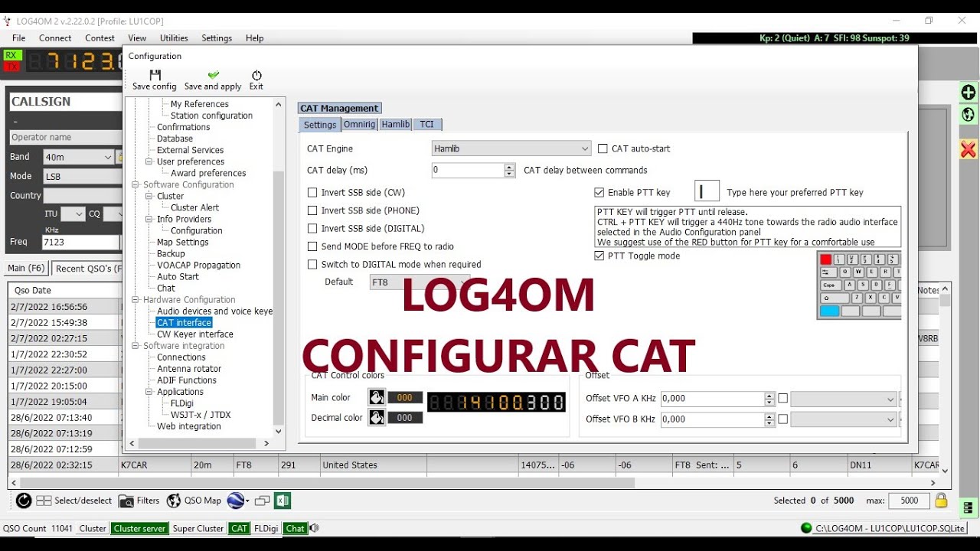Screen dimensions: 980x551
Task: Click the Super Cluster status button
Action: (198, 528)
